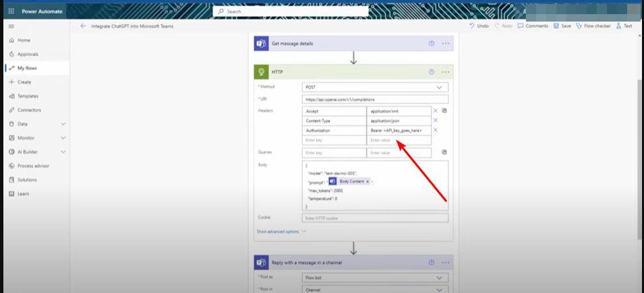This screenshot has width=644, height=293.
Task: Open help for the HTTP step
Action: [x=432, y=72]
